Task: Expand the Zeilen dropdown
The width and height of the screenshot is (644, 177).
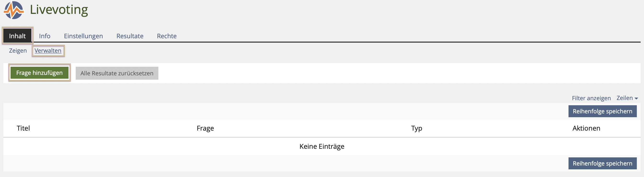Action: click(627, 98)
